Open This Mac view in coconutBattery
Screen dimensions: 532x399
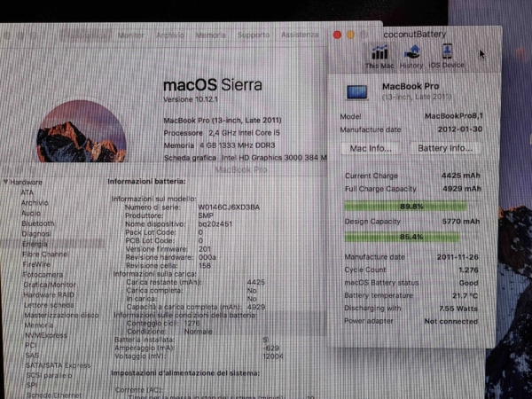click(x=379, y=57)
